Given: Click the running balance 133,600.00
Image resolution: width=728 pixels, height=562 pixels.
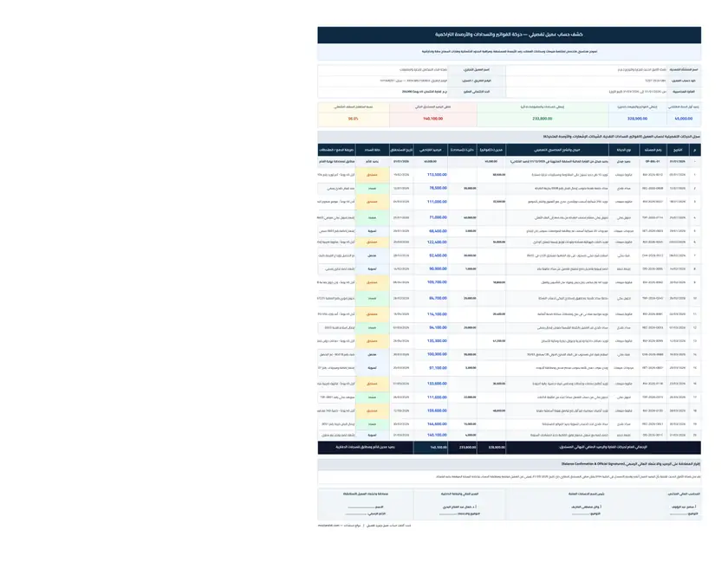Looking at the screenshot, I should coord(437,384).
